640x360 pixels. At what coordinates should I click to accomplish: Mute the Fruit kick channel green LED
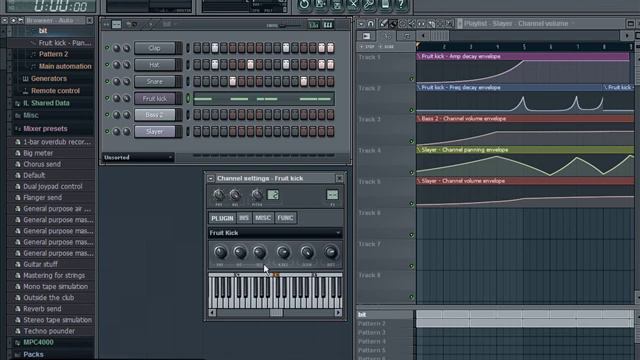[x=107, y=98]
